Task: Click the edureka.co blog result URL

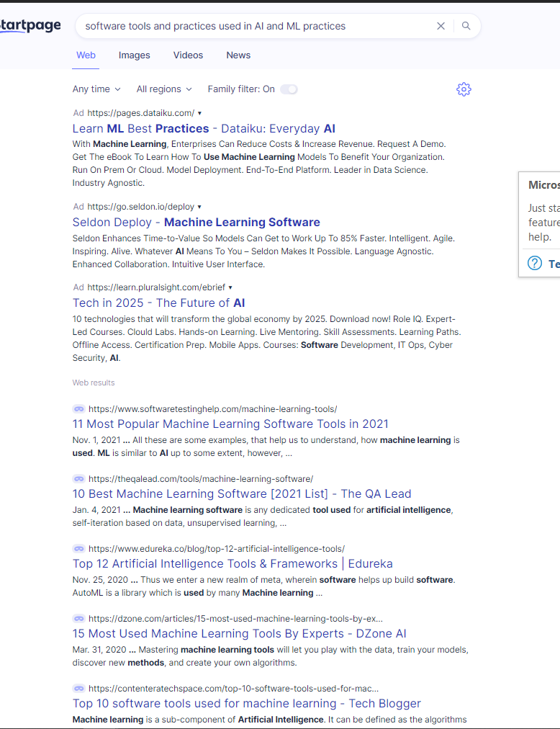Action: (x=217, y=549)
